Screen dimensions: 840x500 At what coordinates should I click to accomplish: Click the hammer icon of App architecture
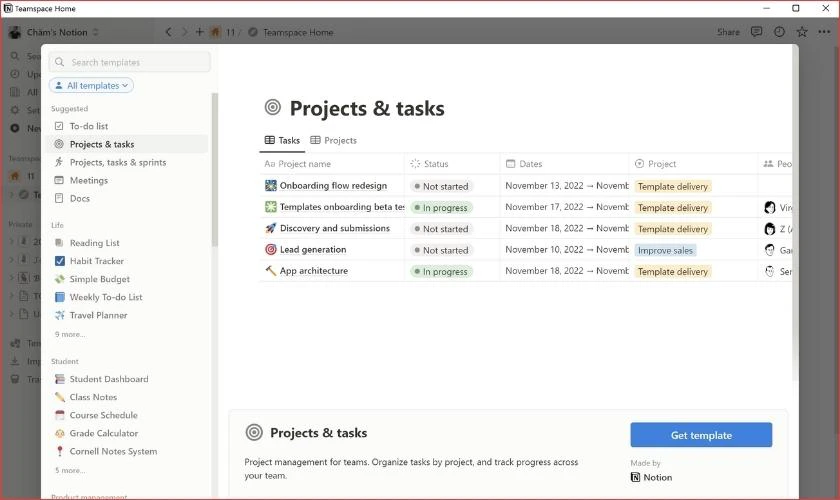pos(271,271)
